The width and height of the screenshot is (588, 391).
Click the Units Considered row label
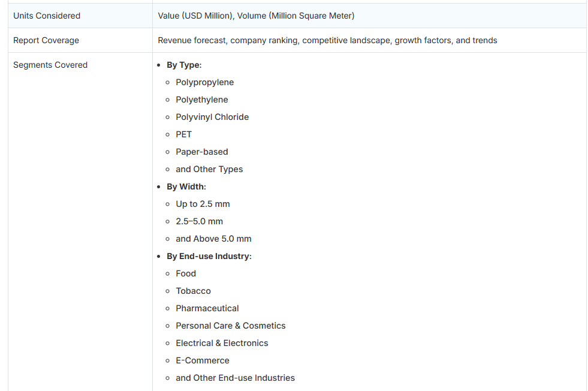coord(47,16)
